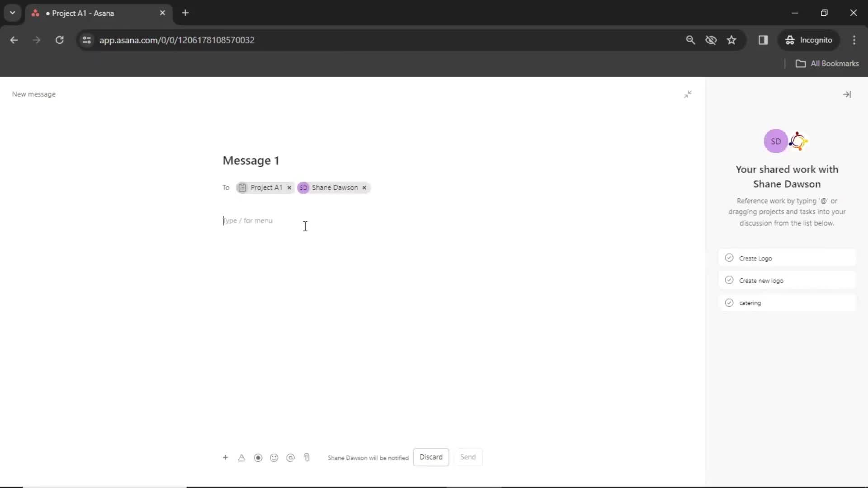Viewport: 868px width, 488px height.
Task: Click the Send button to send message
Action: click(x=468, y=456)
